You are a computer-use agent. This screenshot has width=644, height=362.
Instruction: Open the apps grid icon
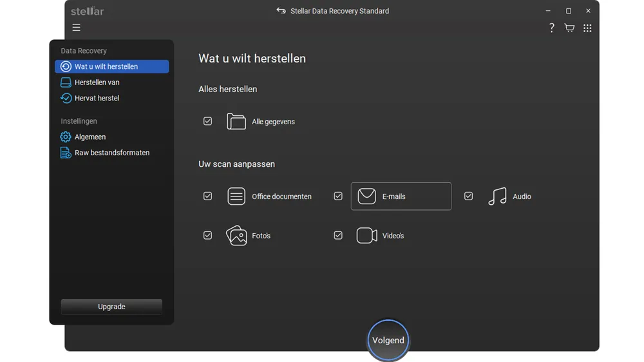587,28
